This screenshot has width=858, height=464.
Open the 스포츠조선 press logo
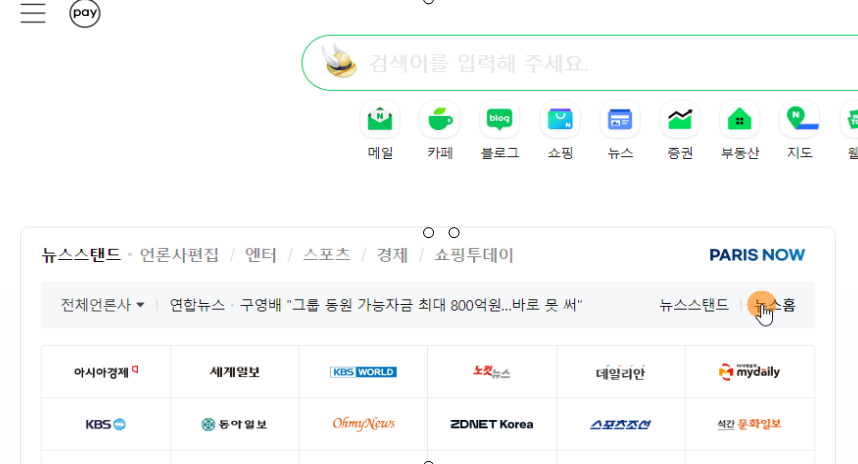[x=621, y=424]
